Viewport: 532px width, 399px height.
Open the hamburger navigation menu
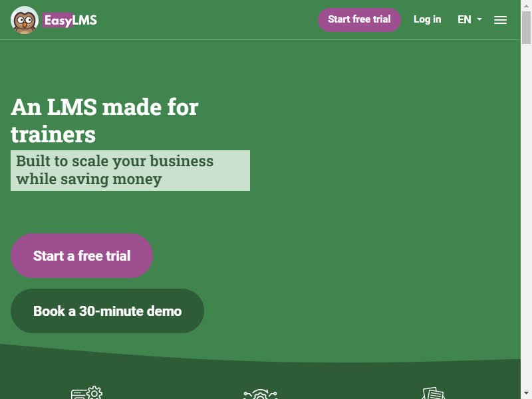coord(500,20)
